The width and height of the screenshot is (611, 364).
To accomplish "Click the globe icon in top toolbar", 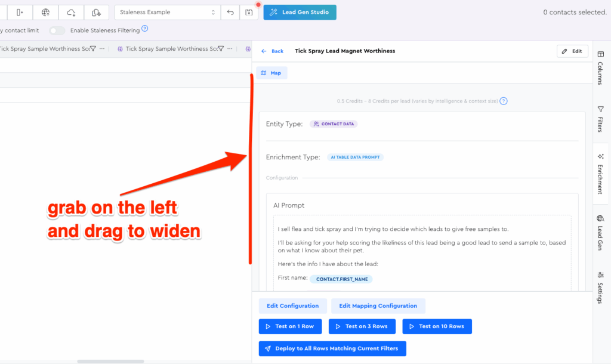I will pos(46,13).
